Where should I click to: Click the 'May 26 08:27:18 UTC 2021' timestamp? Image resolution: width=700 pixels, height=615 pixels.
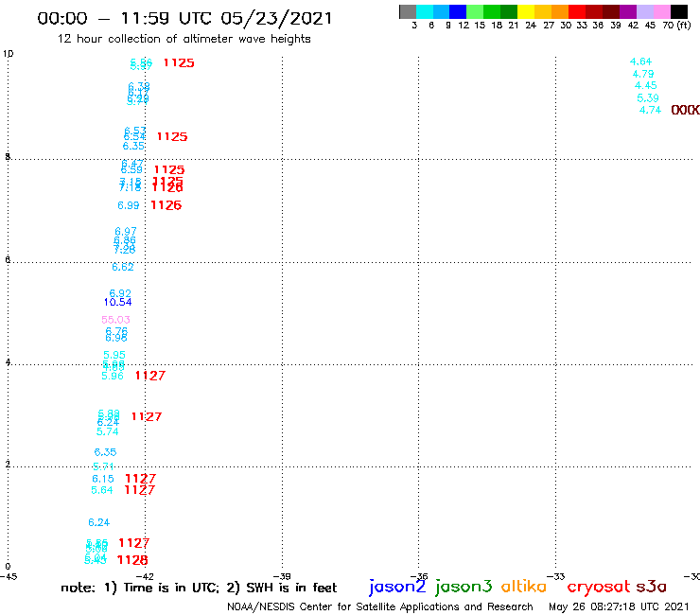tap(619, 606)
